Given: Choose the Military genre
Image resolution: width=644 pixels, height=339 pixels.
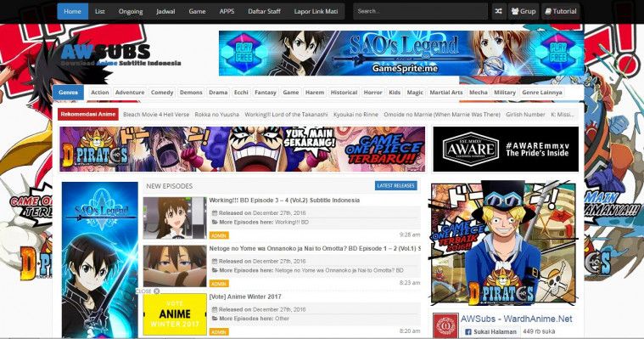Looking at the screenshot, I should click(x=505, y=93).
